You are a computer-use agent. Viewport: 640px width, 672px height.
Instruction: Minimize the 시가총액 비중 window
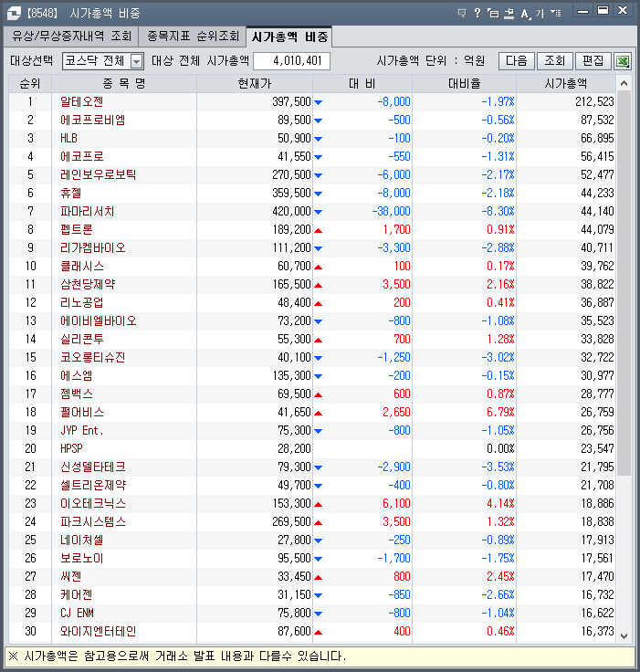[x=583, y=11]
